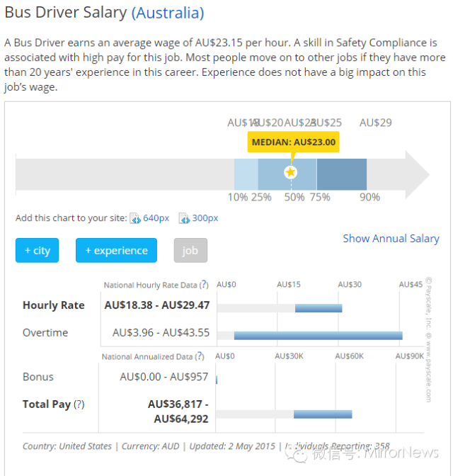Click the Hourly Rate range bar
Image resolution: width=453 pixels, height=476 pixels.
tap(319, 308)
